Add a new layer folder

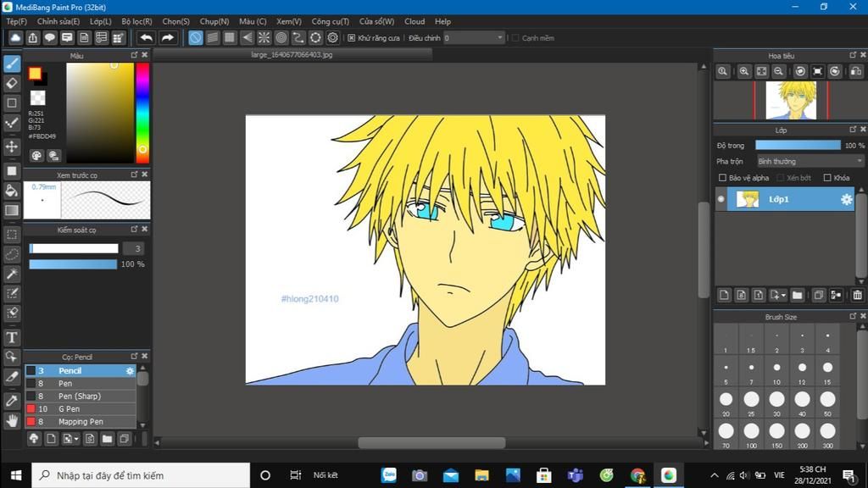797,295
